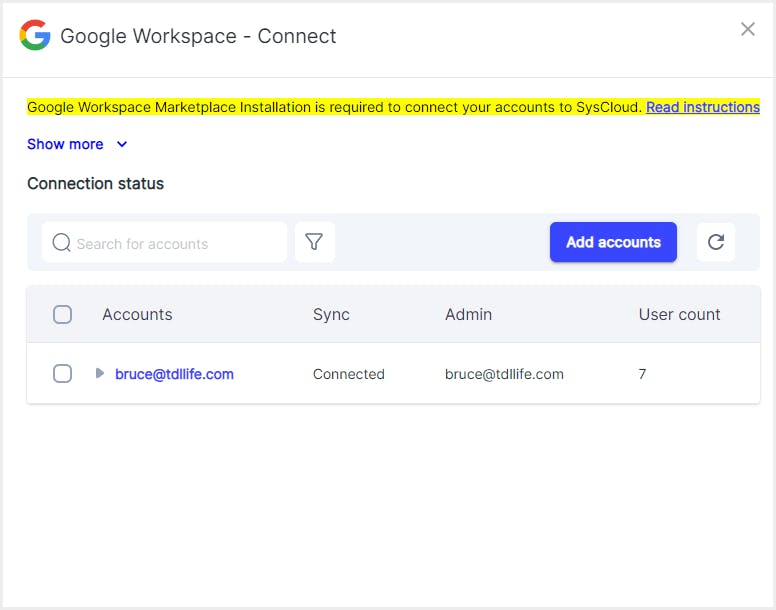This screenshot has height=610, width=776.
Task: Click the Add accounts button
Action: [x=613, y=242]
